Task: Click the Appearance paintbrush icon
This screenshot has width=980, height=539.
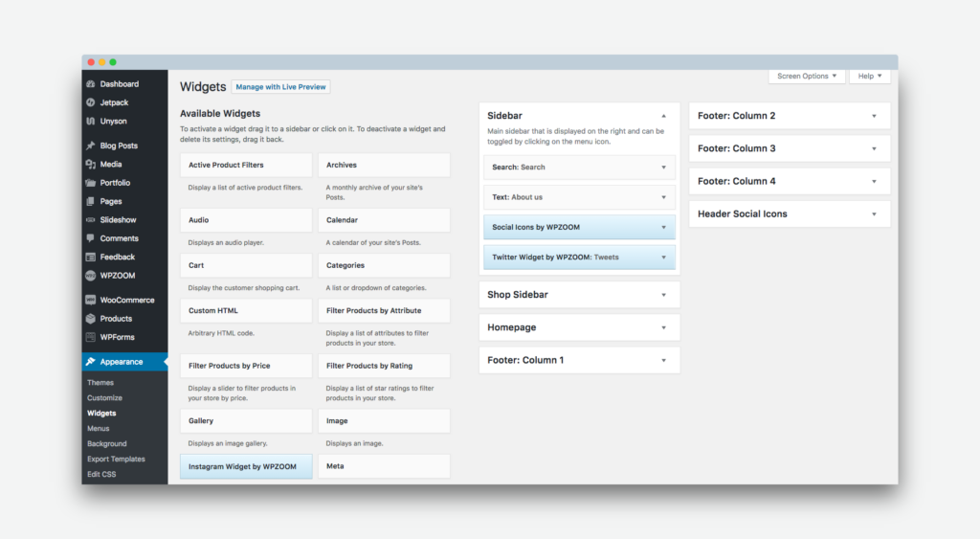Action: click(91, 362)
